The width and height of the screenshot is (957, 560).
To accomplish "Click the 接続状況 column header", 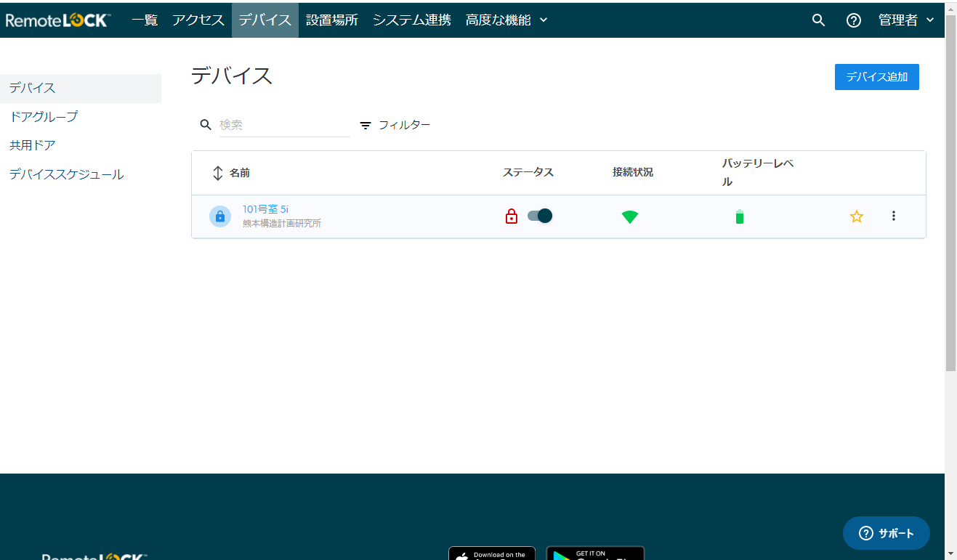I will coord(633,172).
